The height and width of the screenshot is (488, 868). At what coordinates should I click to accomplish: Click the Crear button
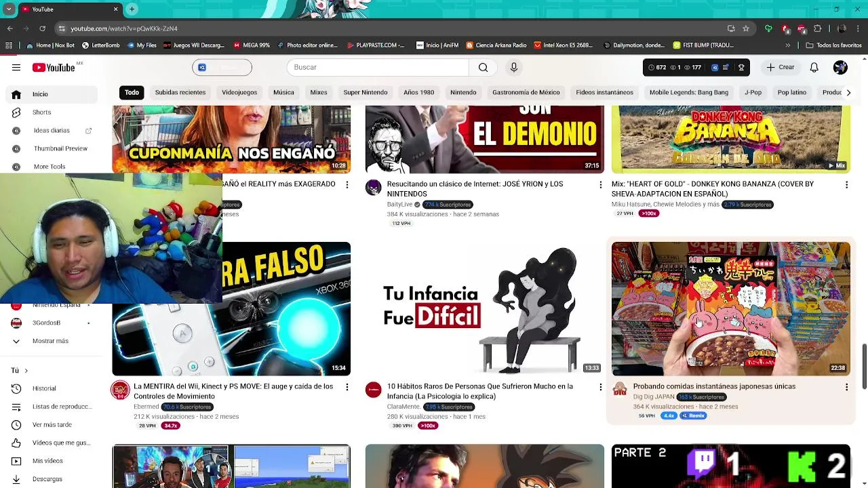(x=780, y=67)
